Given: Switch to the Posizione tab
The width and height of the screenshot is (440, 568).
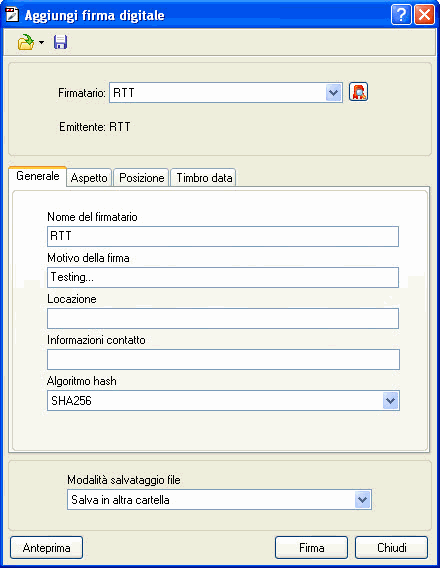Looking at the screenshot, I should click(142, 178).
